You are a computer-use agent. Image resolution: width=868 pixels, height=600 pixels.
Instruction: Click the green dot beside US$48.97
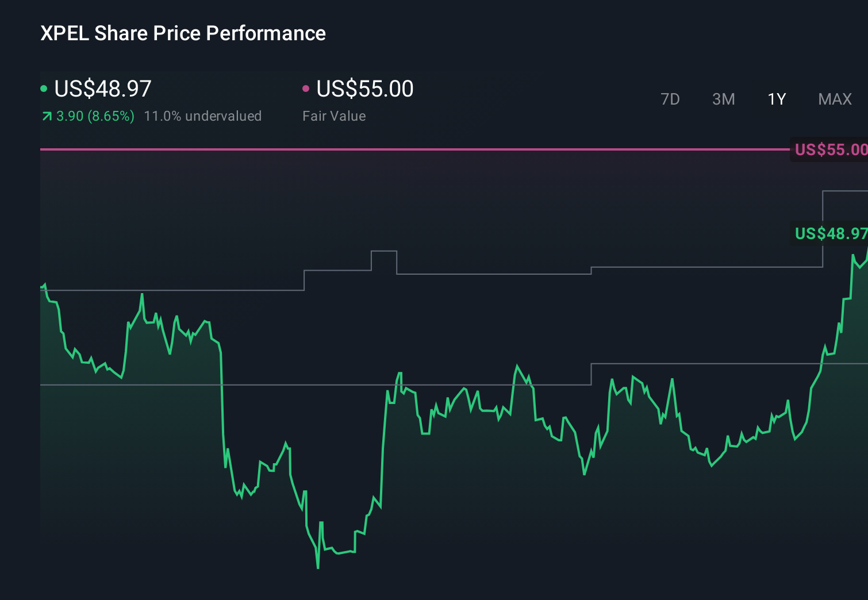pyautogui.click(x=44, y=88)
